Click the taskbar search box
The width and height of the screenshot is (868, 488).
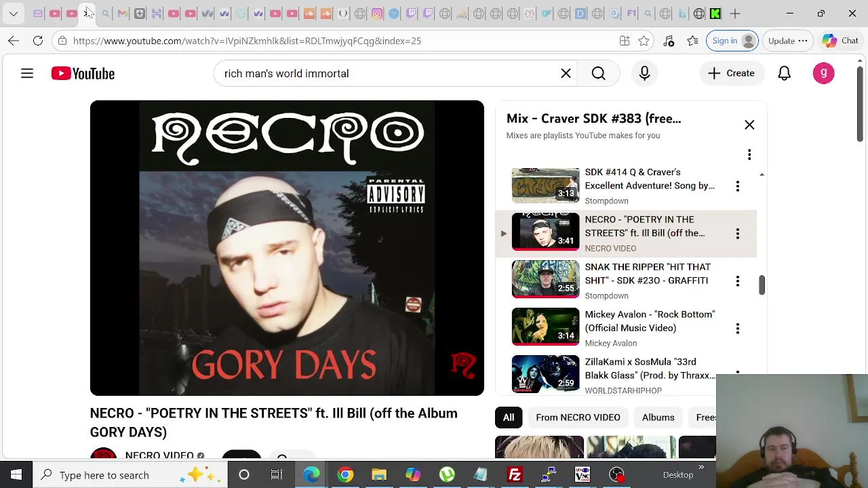[x=129, y=475]
